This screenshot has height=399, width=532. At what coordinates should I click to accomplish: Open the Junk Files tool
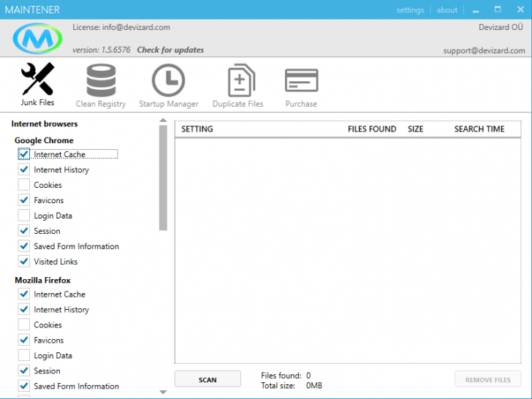coord(37,85)
